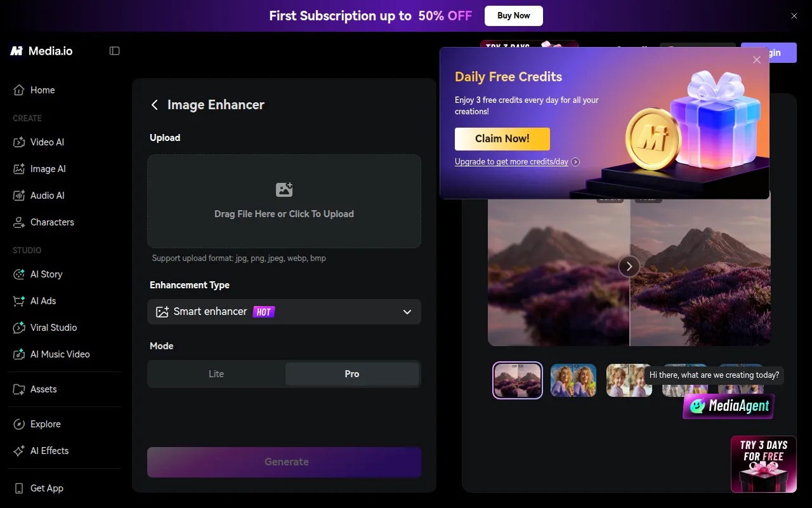Open the Smart enhancer dropdown
The height and width of the screenshot is (508, 812).
pyautogui.click(x=284, y=312)
